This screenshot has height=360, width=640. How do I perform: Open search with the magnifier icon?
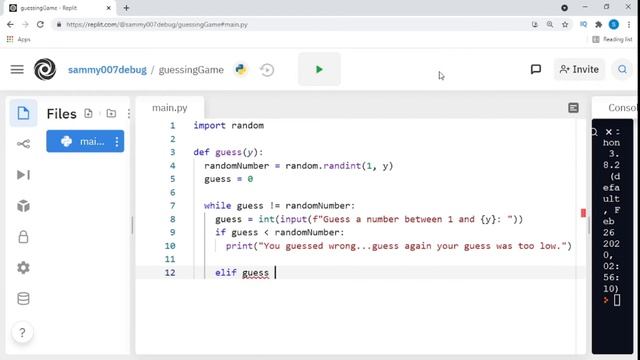coord(622,69)
